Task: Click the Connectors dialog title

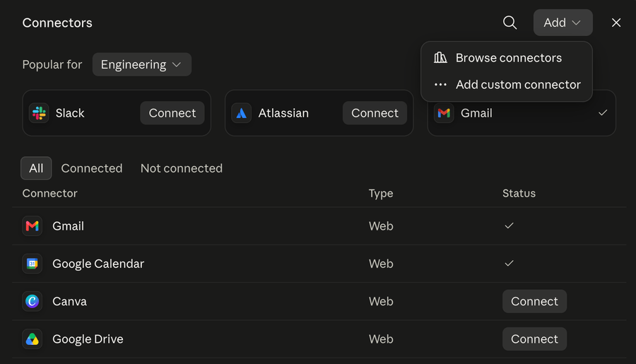Action: coord(57,23)
